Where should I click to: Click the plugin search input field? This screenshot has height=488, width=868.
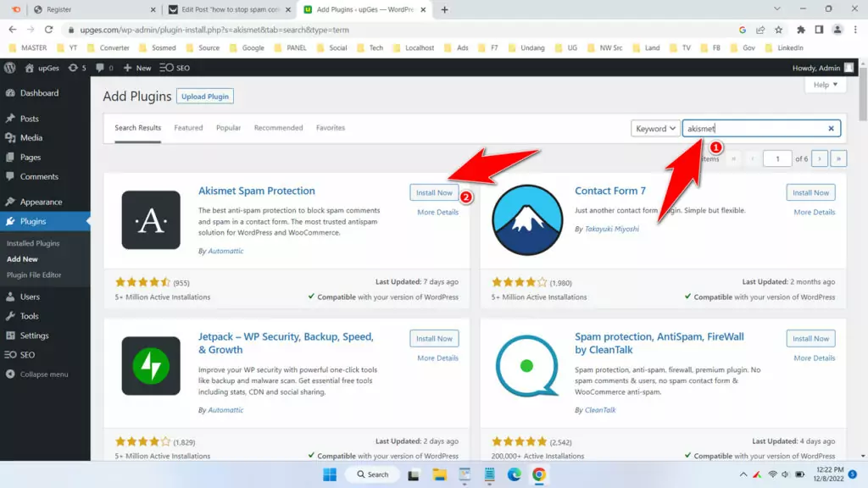(754, 129)
